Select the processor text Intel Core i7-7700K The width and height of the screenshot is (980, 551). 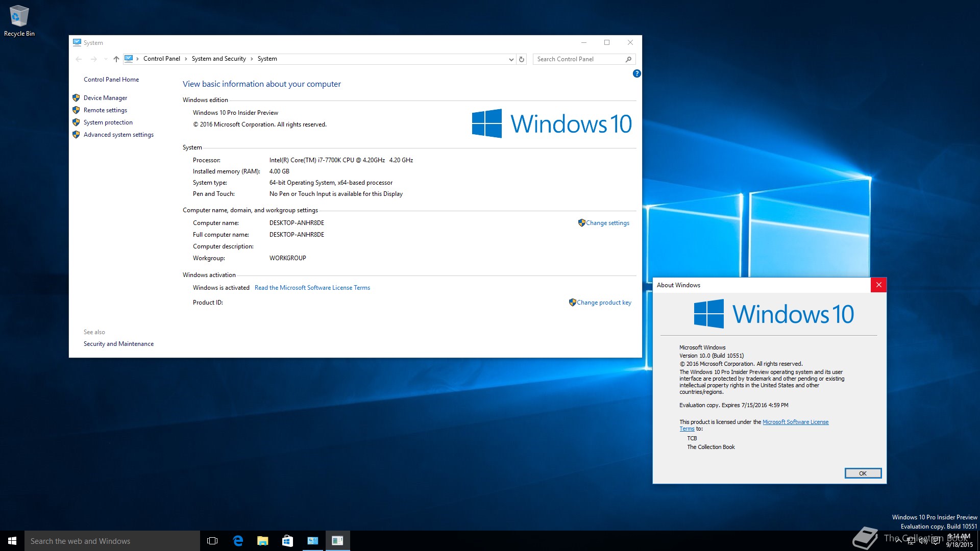[x=341, y=160]
